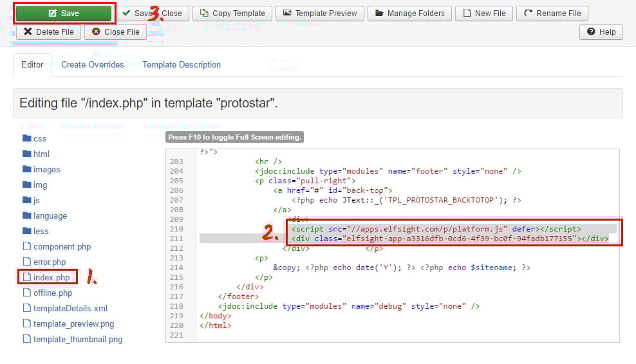Viewport: 636px width, 364px height.
Task: Click the Delete File X icon
Action: pos(28,32)
